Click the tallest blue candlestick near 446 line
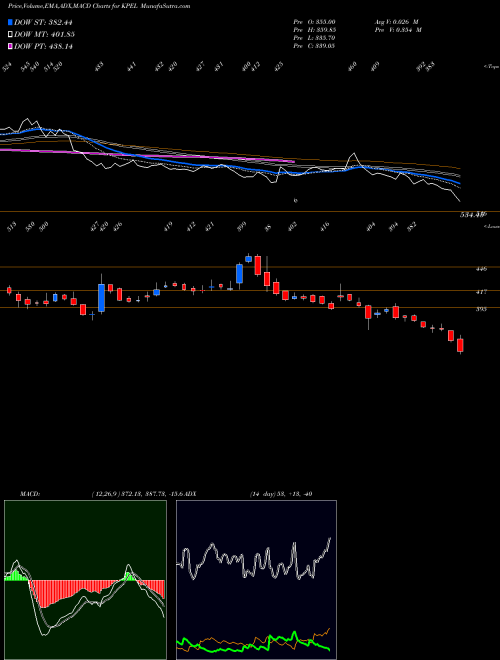500x660 pixels. click(x=239, y=274)
